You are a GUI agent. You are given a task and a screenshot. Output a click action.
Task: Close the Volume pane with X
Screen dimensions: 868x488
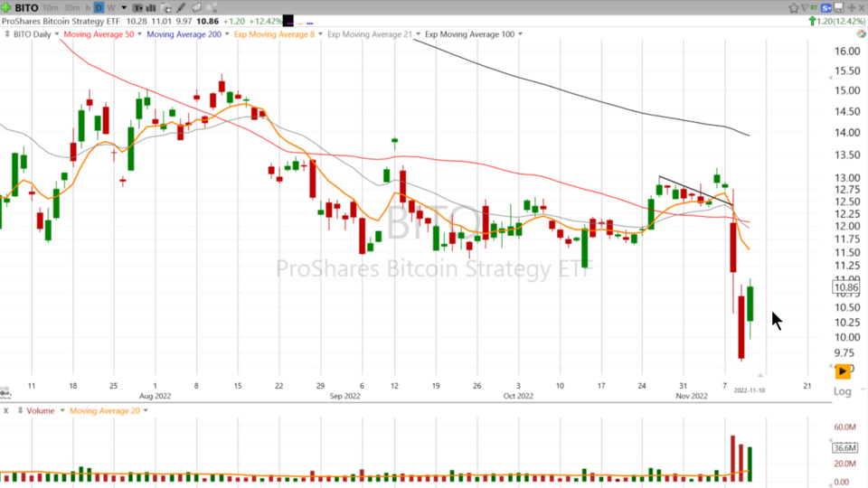6,410
